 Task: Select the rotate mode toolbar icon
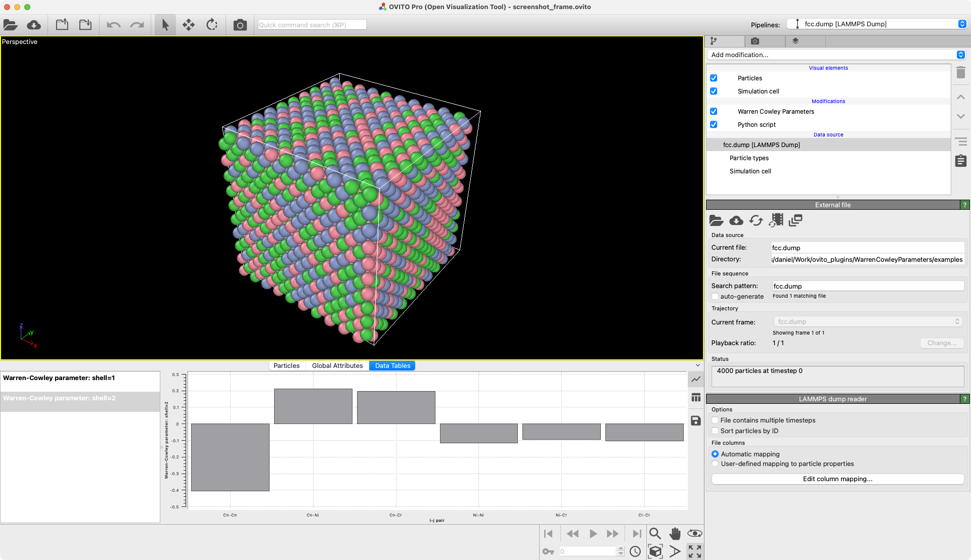click(212, 25)
